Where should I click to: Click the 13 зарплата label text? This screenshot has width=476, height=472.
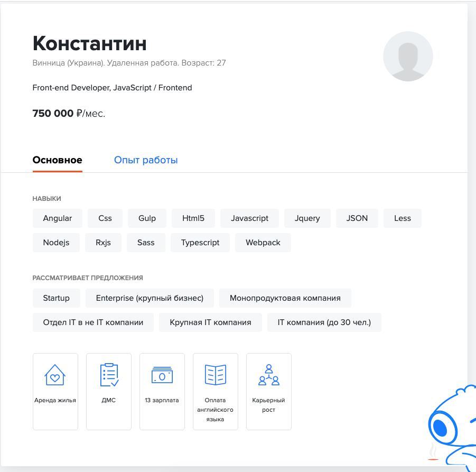pos(162,400)
